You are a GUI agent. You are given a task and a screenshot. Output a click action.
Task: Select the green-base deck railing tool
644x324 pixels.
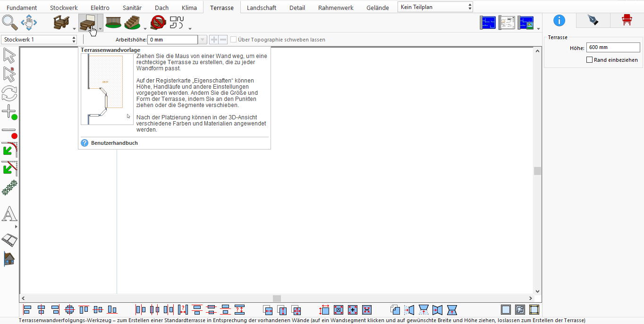pyautogui.click(x=113, y=22)
